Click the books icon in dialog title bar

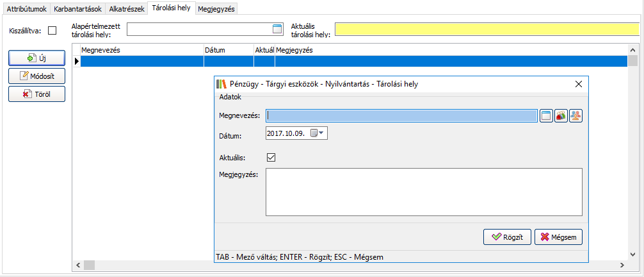pos(221,84)
